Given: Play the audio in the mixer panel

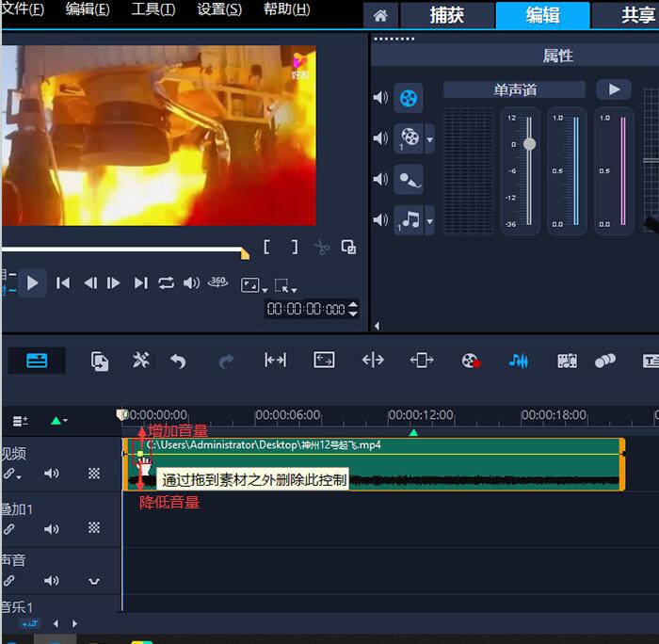Looking at the screenshot, I should click(614, 89).
